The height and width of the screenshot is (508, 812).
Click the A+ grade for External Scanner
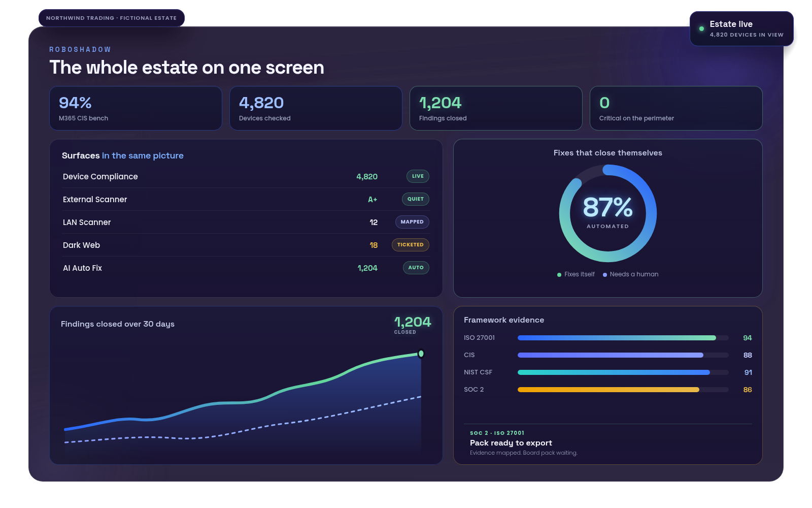pyautogui.click(x=373, y=200)
